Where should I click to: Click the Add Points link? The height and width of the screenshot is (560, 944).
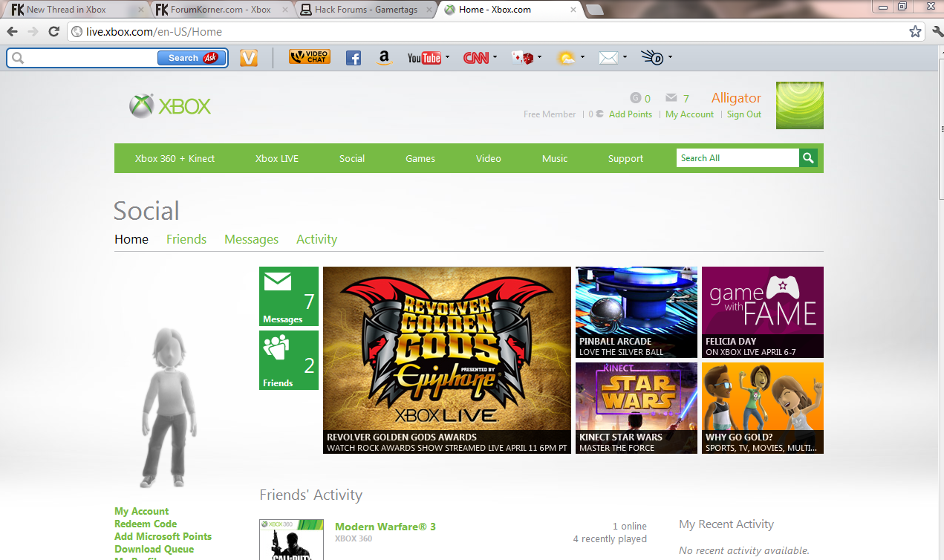coord(631,114)
